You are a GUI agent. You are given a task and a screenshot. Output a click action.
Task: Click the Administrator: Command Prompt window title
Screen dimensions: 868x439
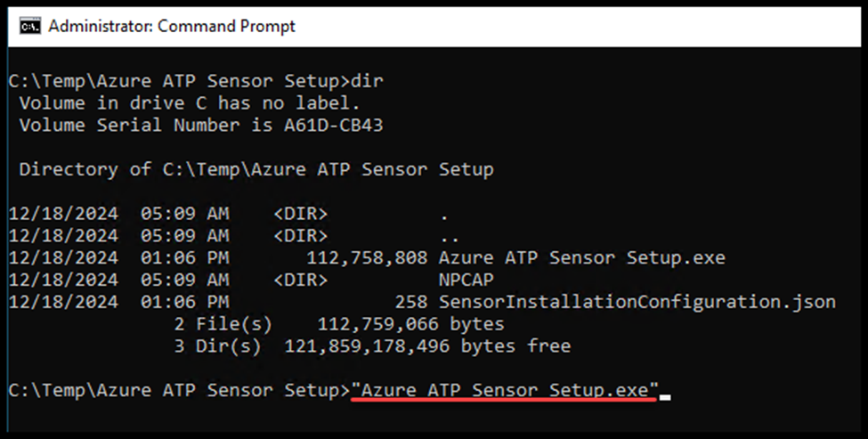(172, 26)
